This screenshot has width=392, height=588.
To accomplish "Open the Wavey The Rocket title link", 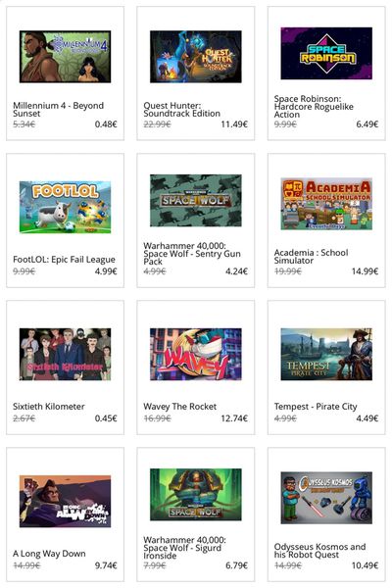I will [x=179, y=407].
